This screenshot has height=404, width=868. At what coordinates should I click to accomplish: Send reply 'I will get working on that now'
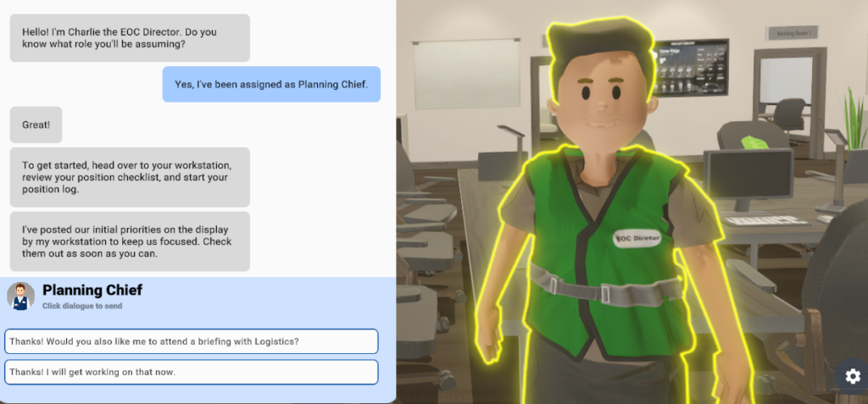191,372
